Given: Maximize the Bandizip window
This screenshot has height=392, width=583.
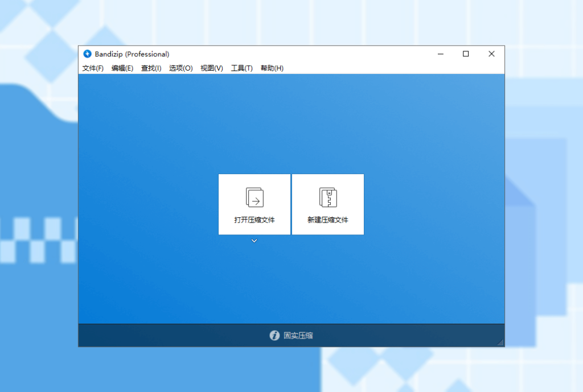Looking at the screenshot, I should pyautogui.click(x=466, y=54).
